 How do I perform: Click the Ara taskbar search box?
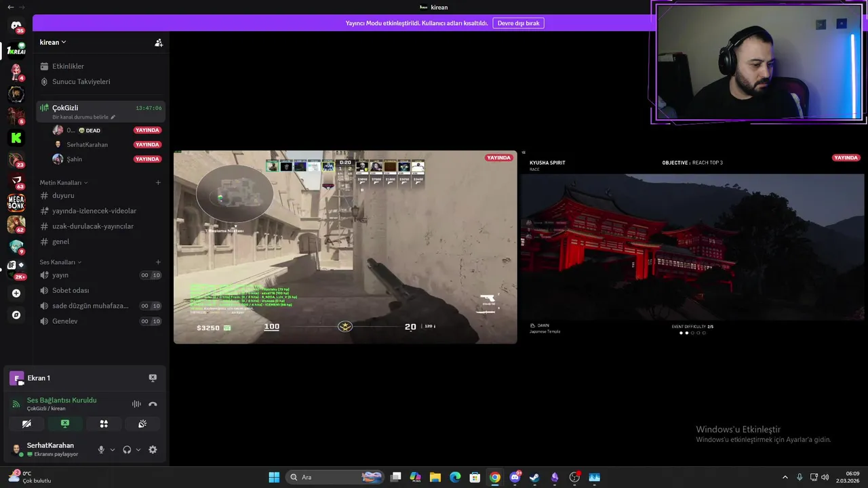click(x=336, y=477)
